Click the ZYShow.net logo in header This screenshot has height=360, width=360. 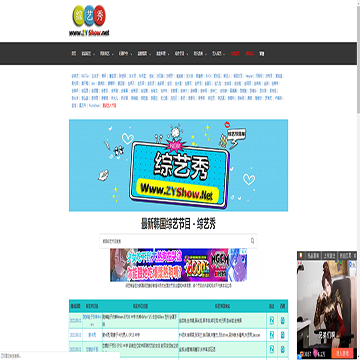(90, 21)
